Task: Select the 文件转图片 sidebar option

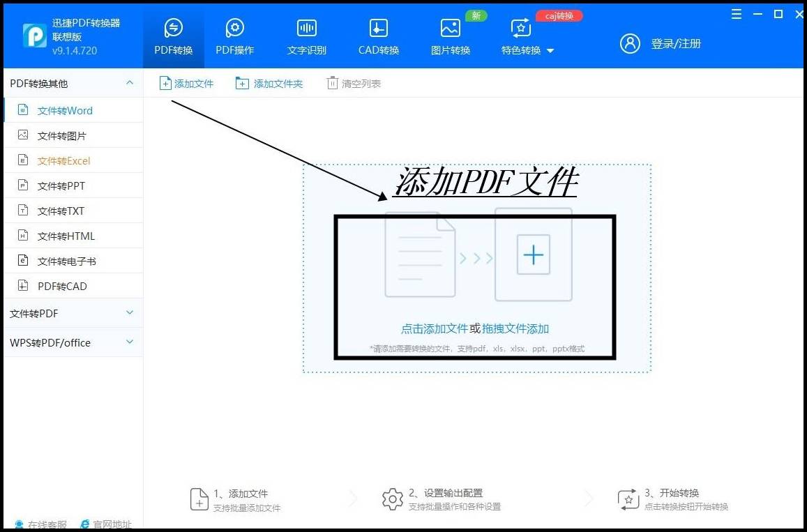Action: pyautogui.click(x=64, y=135)
